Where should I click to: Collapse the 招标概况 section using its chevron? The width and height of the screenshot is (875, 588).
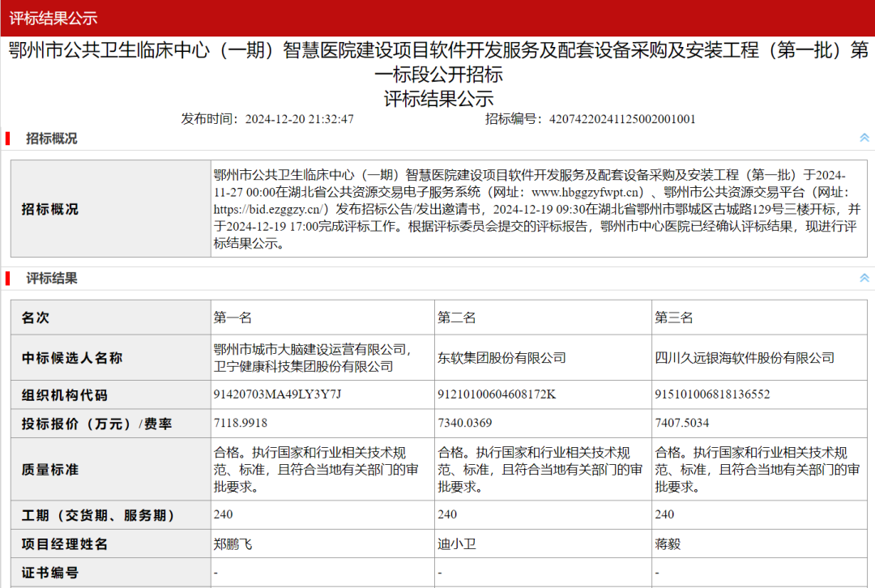pyautogui.click(x=864, y=138)
